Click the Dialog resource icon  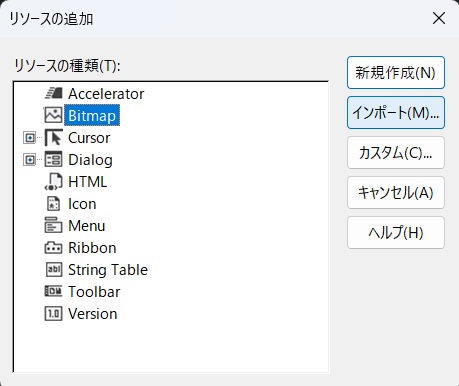click(x=53, y=159)
